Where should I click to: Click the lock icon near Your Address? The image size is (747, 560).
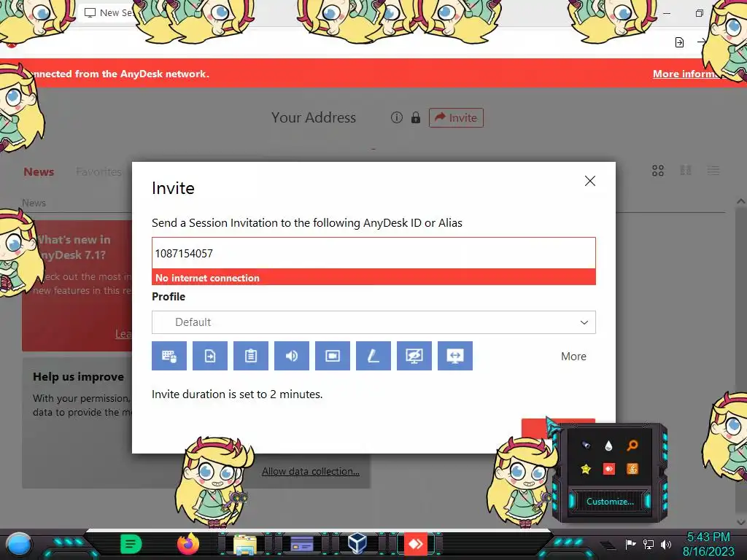415,117
